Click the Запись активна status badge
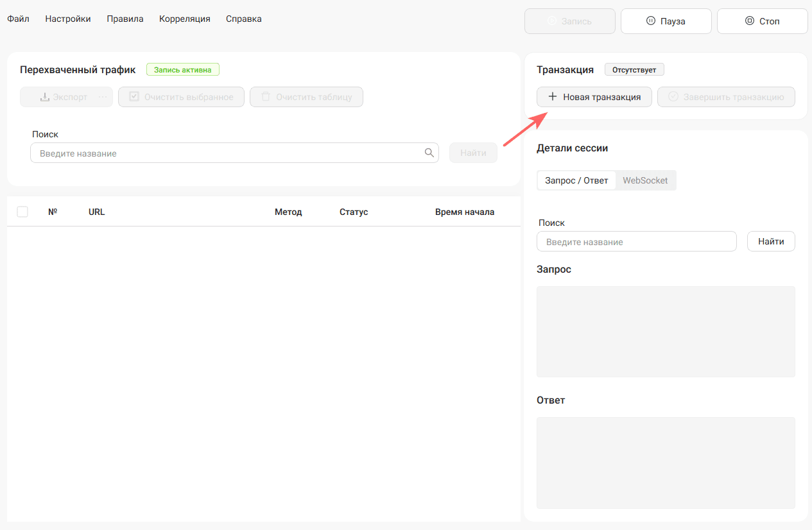This screenshot has width=812, height=530. pos(183,69)
